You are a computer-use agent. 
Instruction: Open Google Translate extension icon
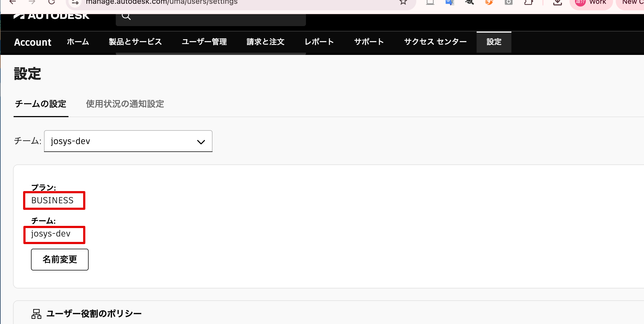coord(450,2)
